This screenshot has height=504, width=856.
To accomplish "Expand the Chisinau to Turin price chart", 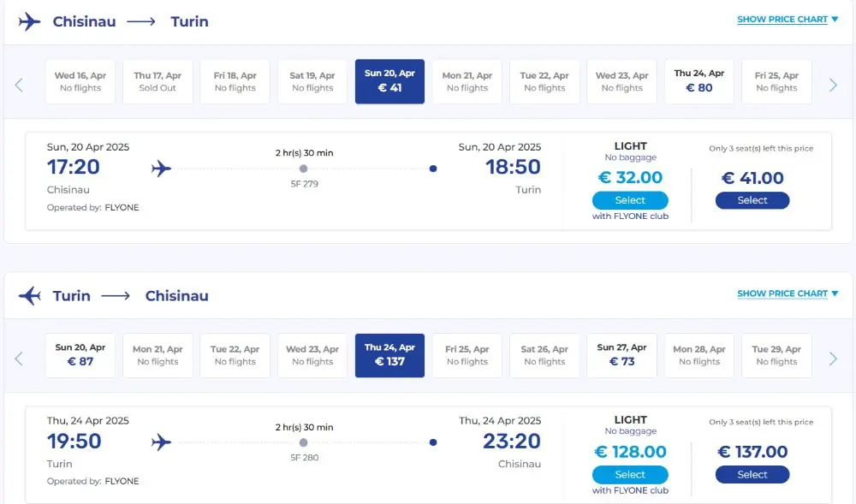I will [x=788, y=20].
